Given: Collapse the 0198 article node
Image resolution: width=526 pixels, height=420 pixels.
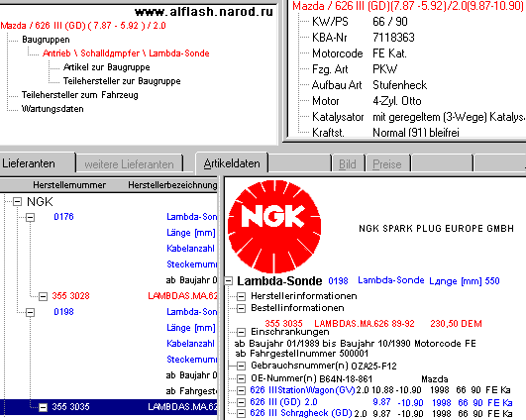Looking at the screenshot, I should click(30, 312).
